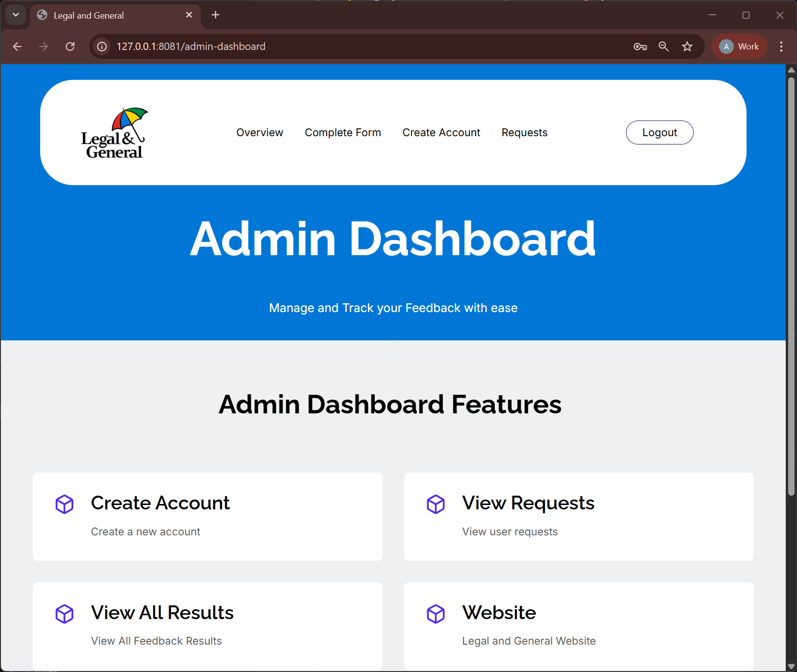Expand the tab search dropdown arrow
This screenshot has width=797, height=672.
pyautogui.click(x=16, y=15)
